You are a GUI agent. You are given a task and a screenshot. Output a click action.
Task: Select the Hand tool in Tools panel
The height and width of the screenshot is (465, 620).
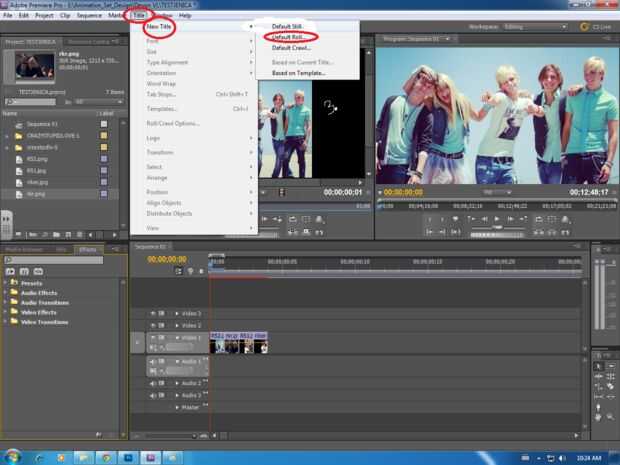598,416
